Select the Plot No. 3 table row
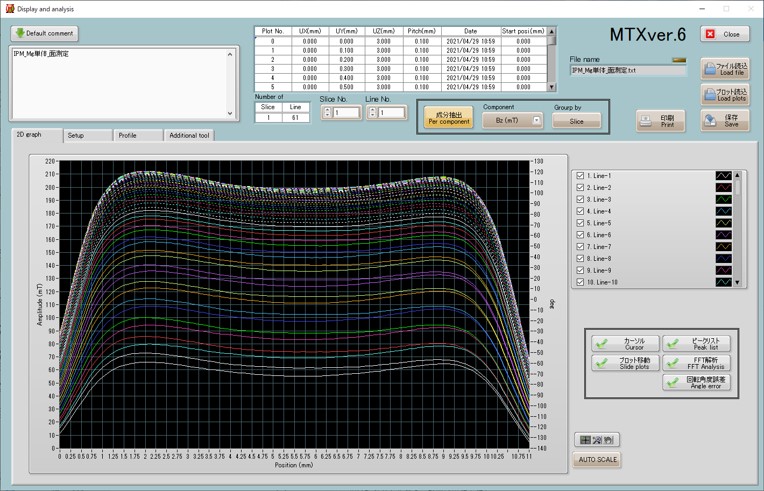Screen dimensions: 764x491 (401, 69)
